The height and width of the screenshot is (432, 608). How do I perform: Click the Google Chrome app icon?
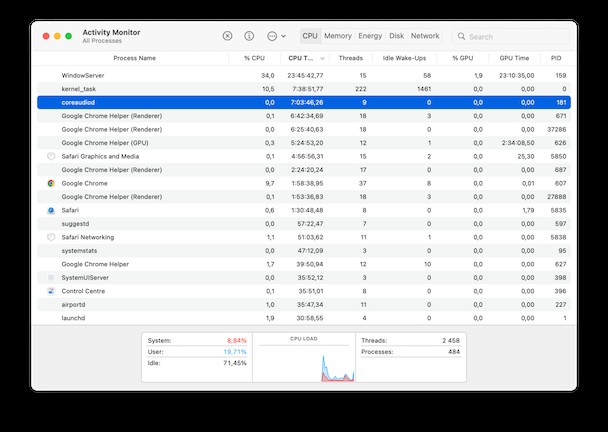51,183
